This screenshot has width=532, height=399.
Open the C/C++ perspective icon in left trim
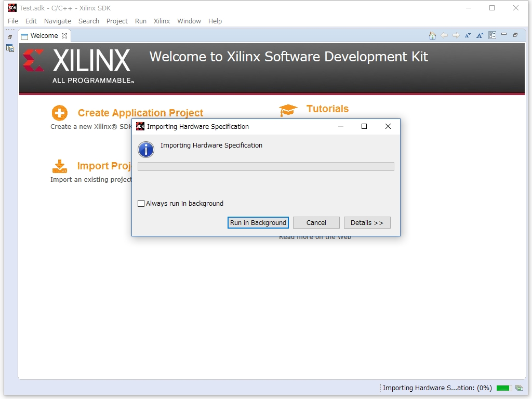pyautogui.click(x=10, y=48)
